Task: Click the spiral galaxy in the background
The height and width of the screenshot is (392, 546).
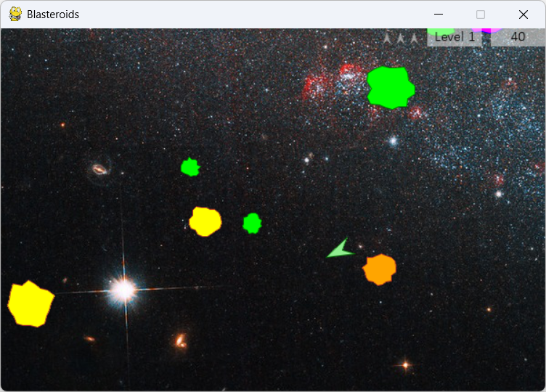Action: (99, 169)
